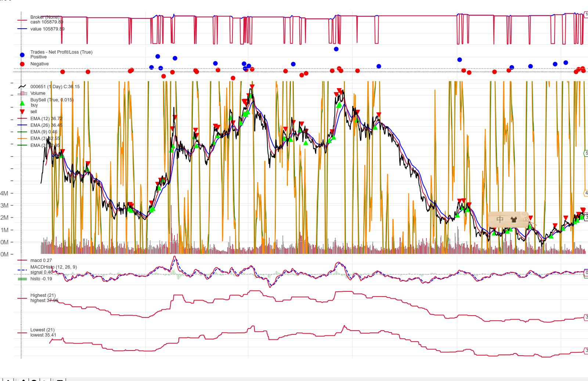Click the topmost blue positive trade dot
This screenshot has width=588, height=381.
click(336, 49)
